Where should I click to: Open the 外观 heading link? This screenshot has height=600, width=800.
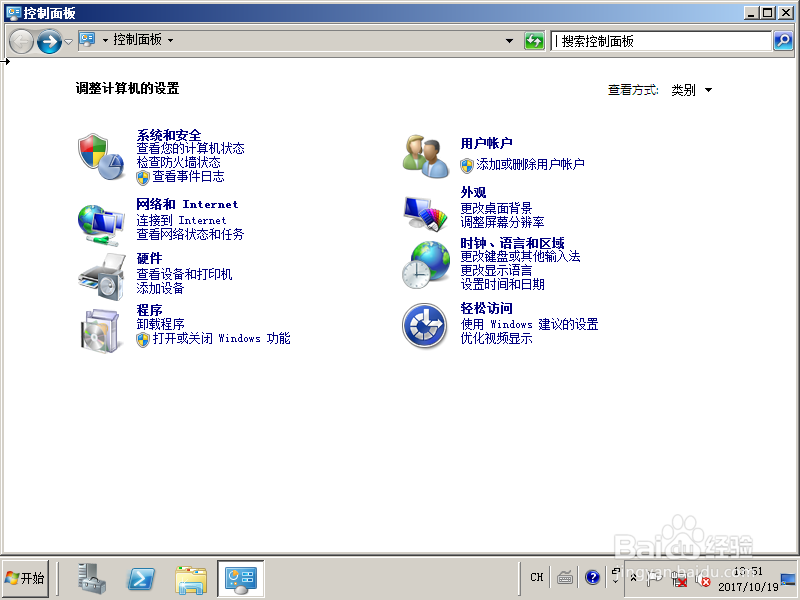click(x=473, y=192)
